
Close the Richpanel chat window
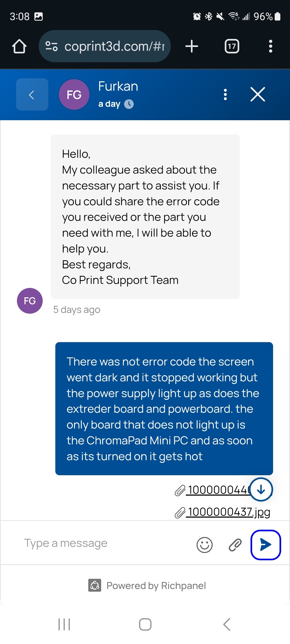point(258,94)
